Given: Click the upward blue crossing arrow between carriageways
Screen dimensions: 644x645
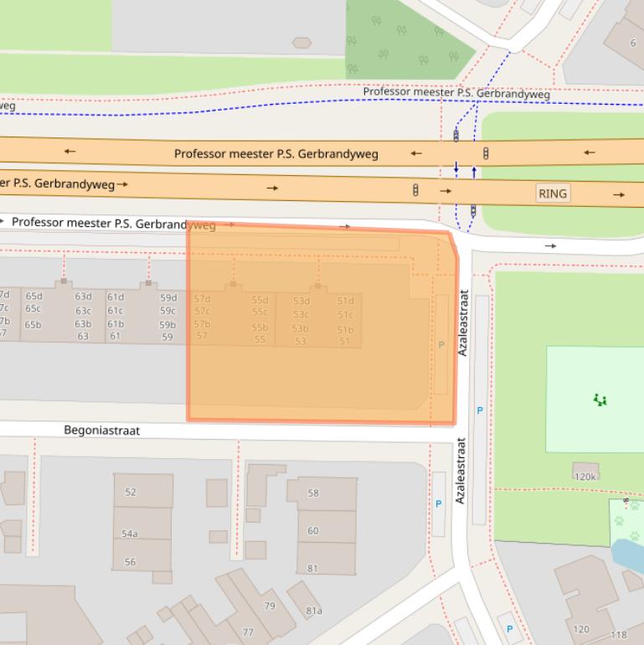Looking at the screenshot, I should tap(474, 171).
